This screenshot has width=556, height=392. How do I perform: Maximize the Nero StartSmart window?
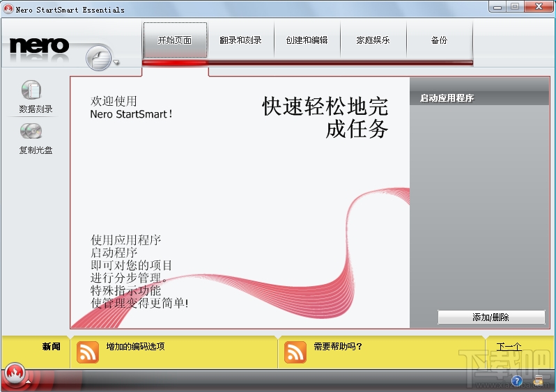[x=515, y=7]
